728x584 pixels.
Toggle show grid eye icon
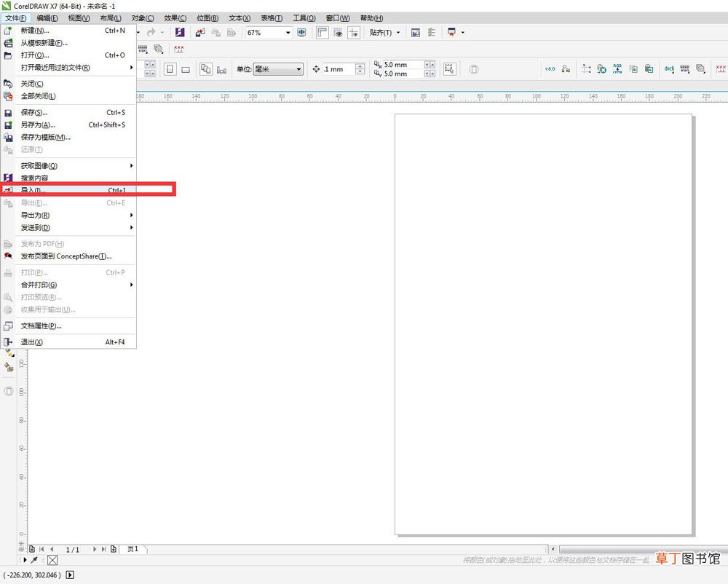(x=338, y=33)
